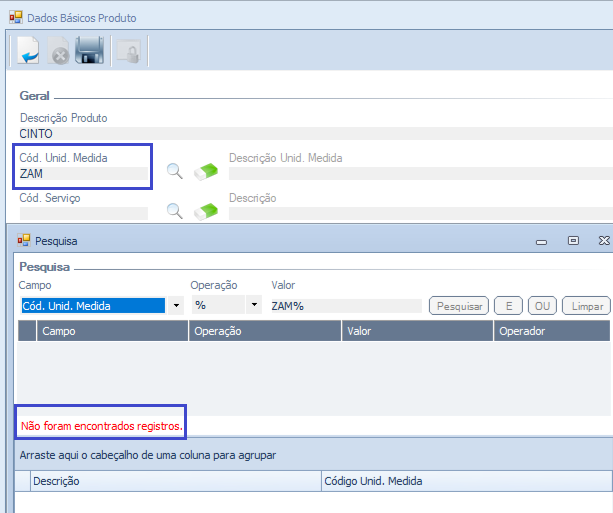Click the E operator button

coord(509,306)
